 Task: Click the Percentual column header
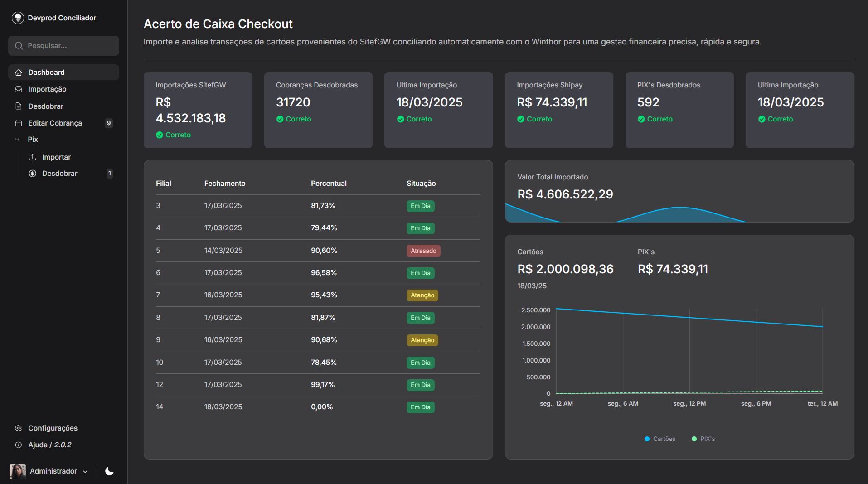click(x=328, y=184)
